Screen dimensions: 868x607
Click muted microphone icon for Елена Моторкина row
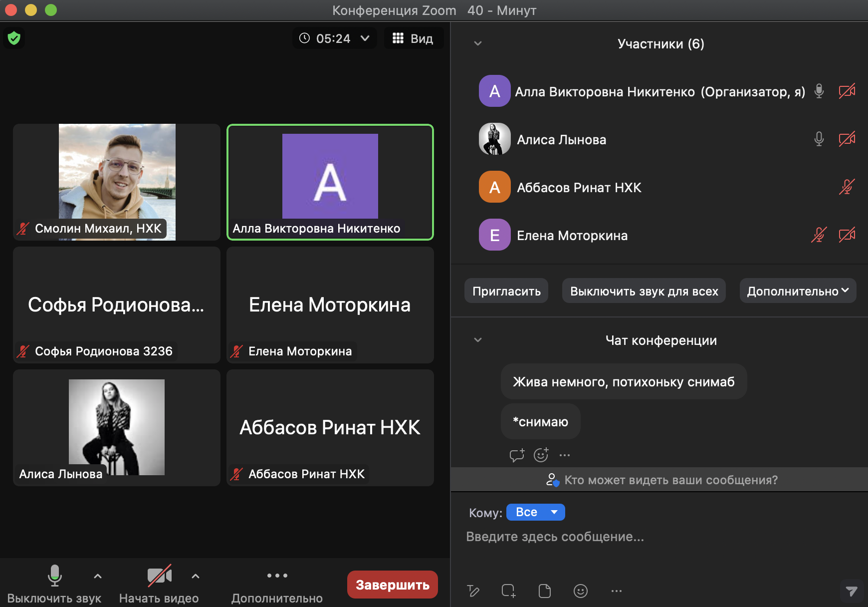(819, 235)
